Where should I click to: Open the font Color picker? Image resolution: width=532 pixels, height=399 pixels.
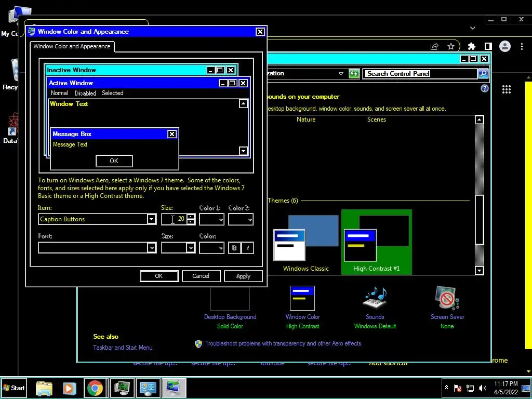tap(212, 248)
